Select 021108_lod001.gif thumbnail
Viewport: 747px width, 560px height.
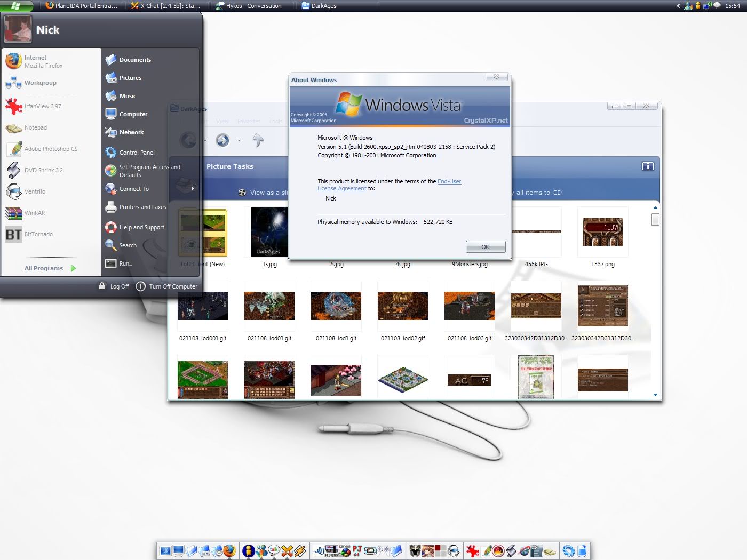pyautogui.click(x=203, y=306)
